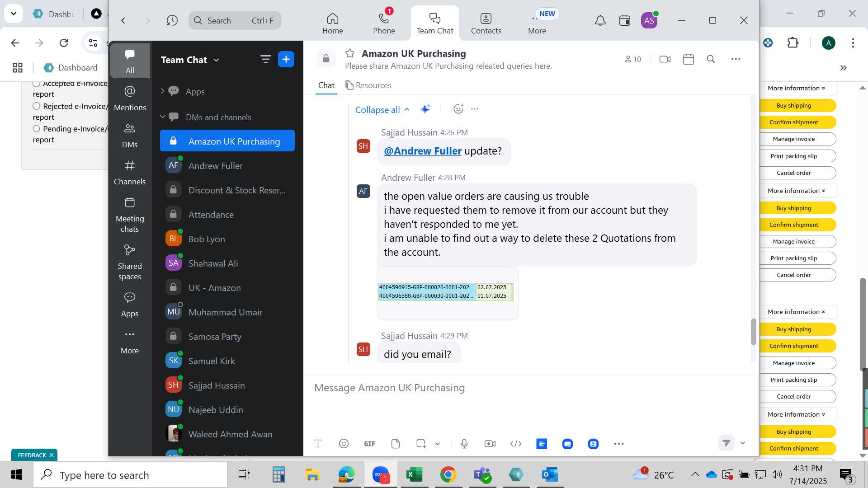Record a video message
This screenshot has width=868, height=488.
click(490, 444)
